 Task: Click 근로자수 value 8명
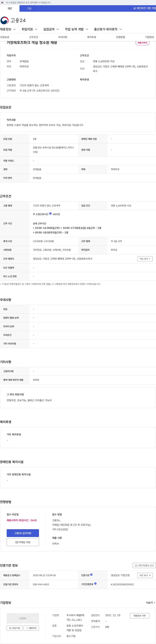pos(107,627)
